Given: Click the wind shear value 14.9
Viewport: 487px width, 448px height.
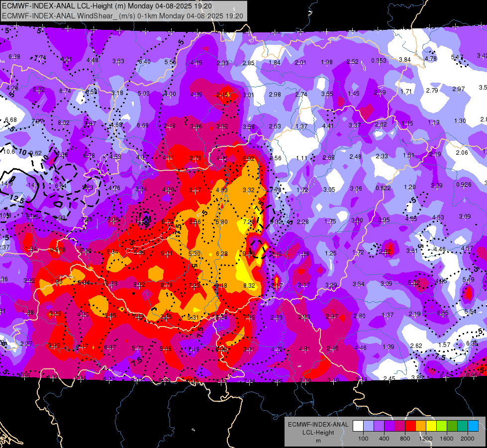Looking at the screenshot, I should 7,184.
